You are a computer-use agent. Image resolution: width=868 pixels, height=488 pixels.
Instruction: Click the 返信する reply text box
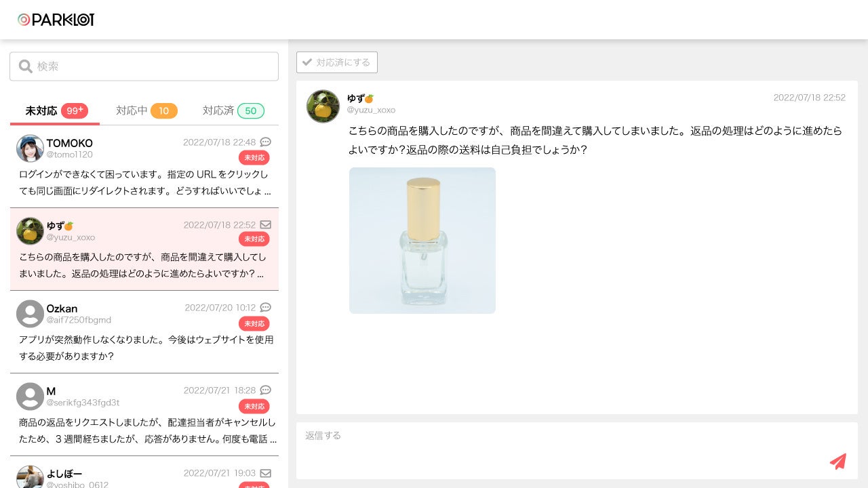(577, 451)
